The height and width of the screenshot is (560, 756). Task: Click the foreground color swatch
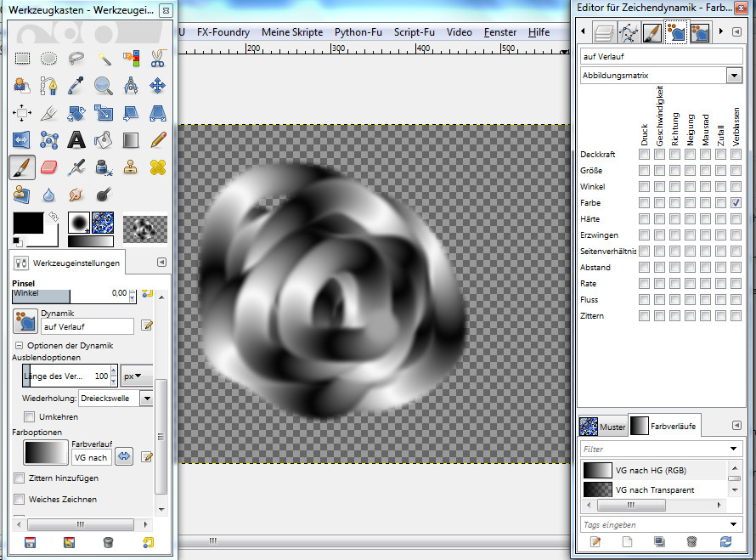click(28, 223)
